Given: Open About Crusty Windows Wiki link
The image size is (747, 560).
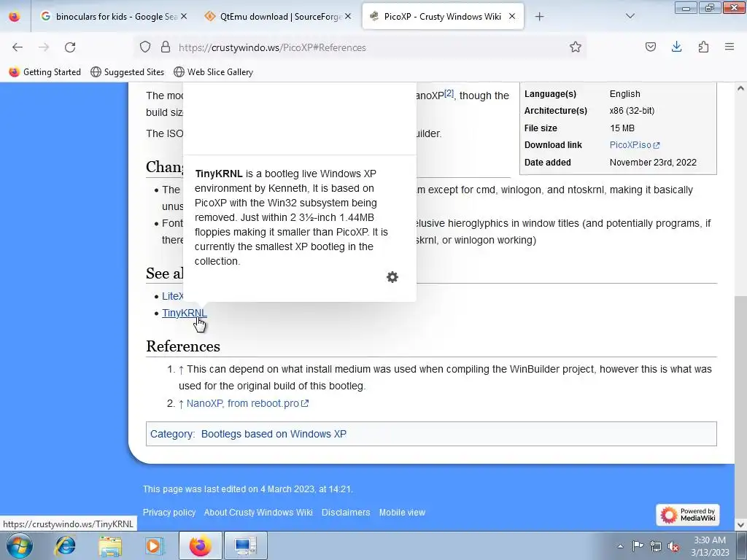Looking at the screenshot, I should pos(258,513).
